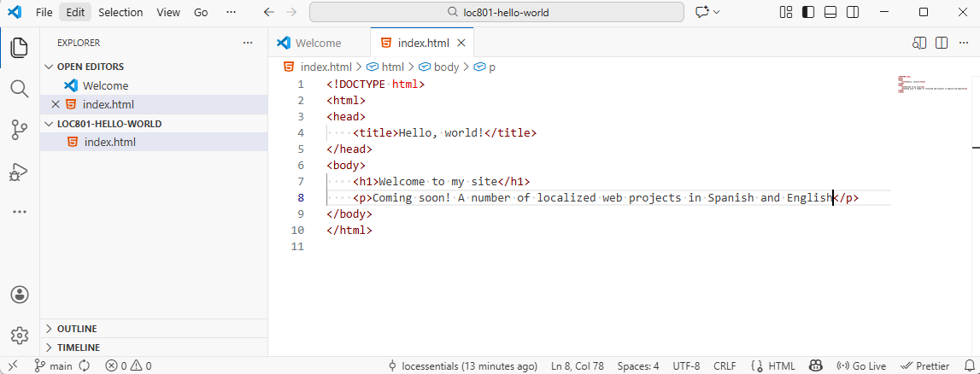Click the Prettier status bar item
This screenshot has height=374, width=980.
[924, 365]
